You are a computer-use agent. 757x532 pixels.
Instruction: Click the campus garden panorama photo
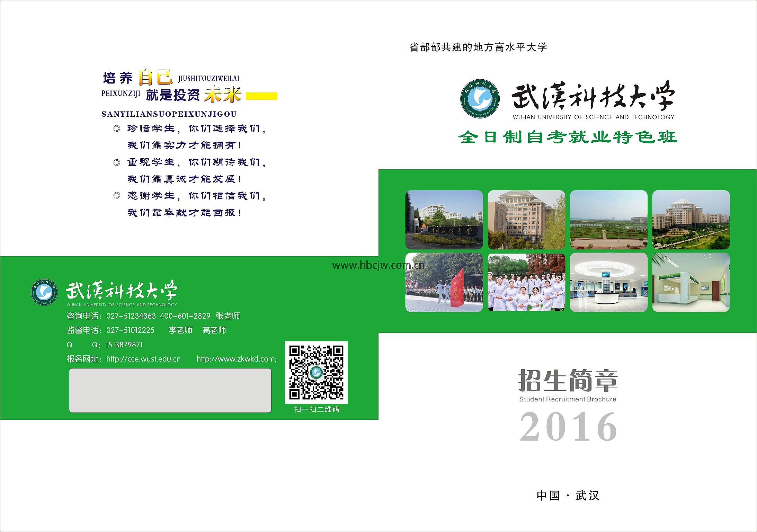coord(608,220)
